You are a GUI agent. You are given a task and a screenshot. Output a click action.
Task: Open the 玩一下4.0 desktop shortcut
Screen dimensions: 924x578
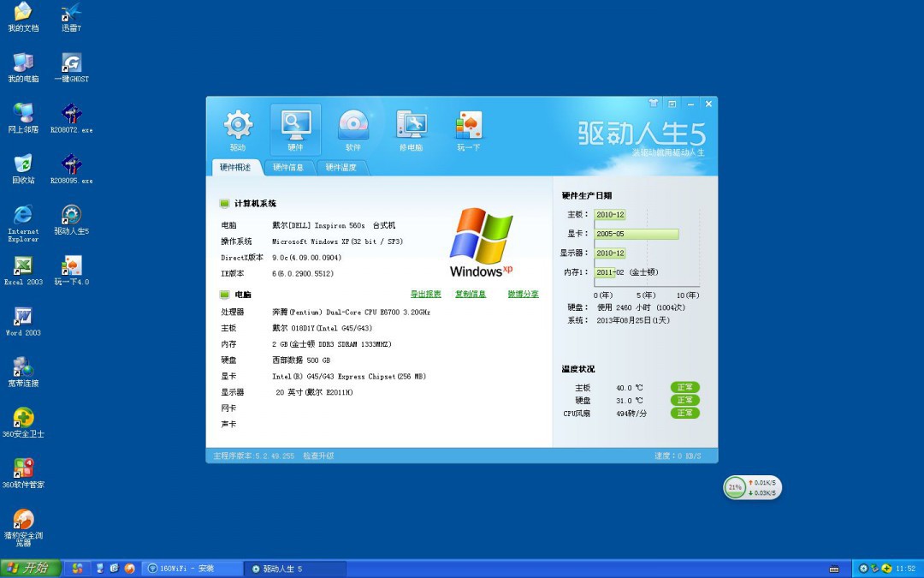click(71, 271)
